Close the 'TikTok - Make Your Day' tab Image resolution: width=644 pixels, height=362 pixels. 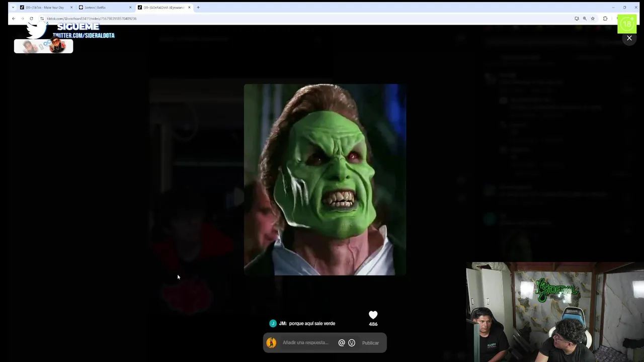pos(71,8)
